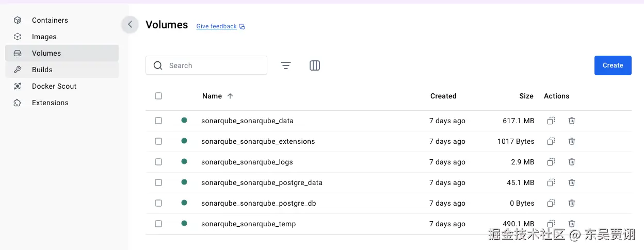Open the Give feedback link
The image size is (644, 250).
(217, 26)
